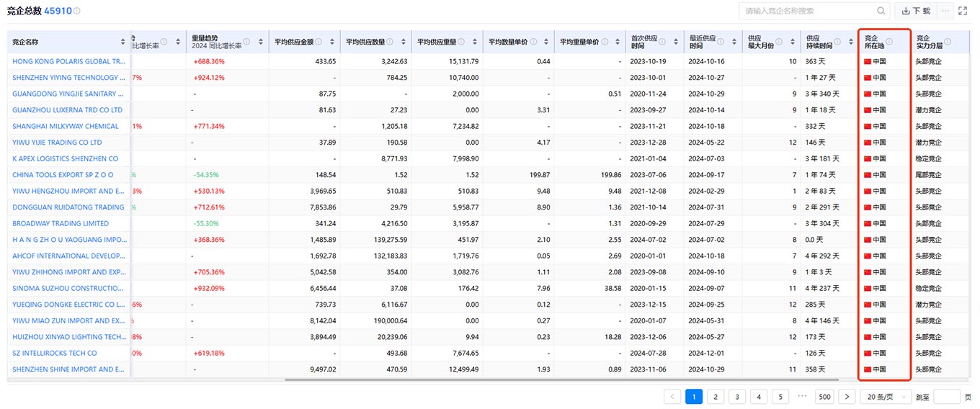Viewport: 980px width, 409px height.
Task: Click info icon in 平均供应金额 header
Action: point(318,42)
